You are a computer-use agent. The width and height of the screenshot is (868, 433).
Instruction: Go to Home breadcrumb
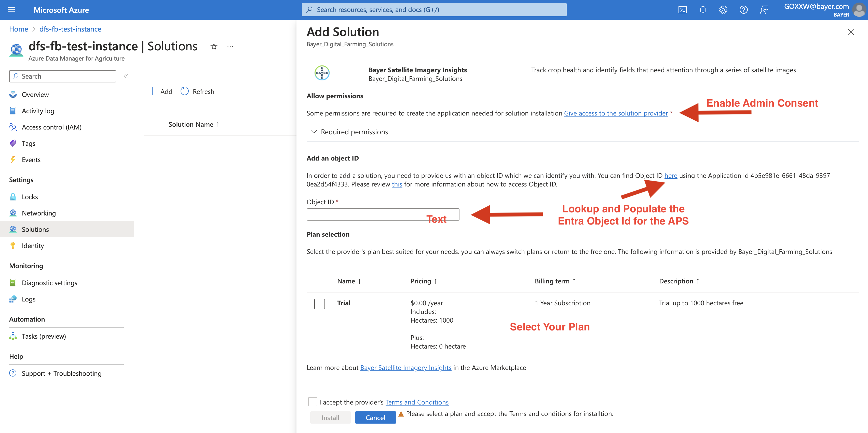19,29
